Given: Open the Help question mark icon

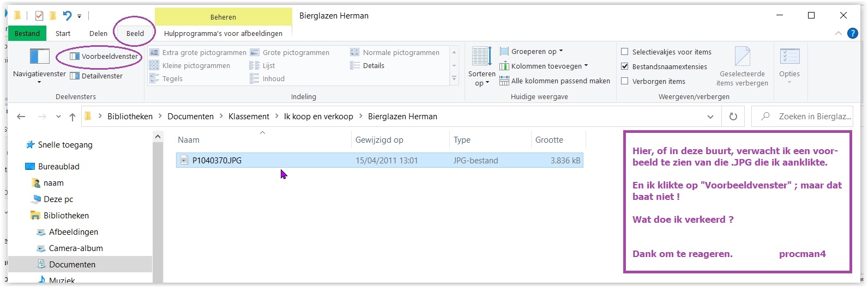Looking at the screenshot, I should (x=853, y=33).
